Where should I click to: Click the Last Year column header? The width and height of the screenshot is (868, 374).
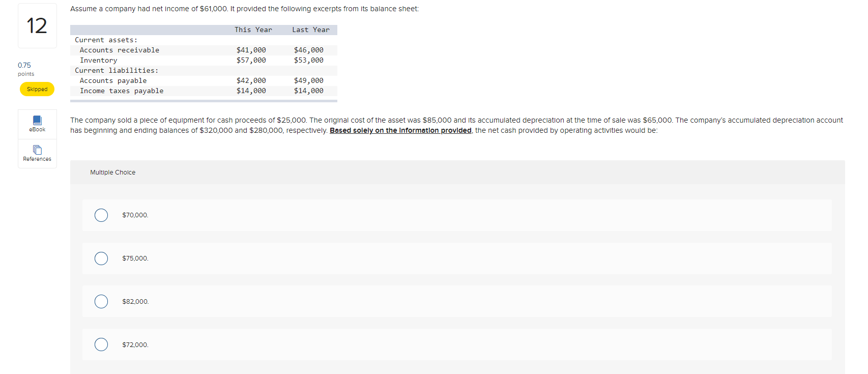310,30
